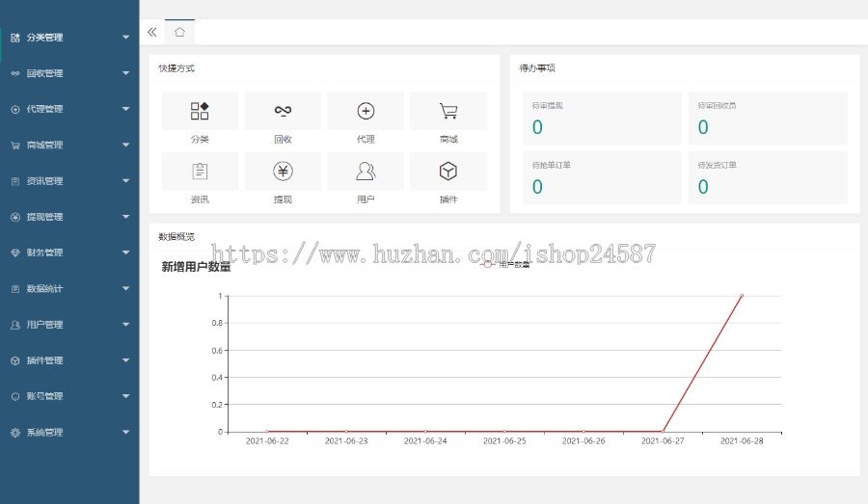Click the 用户管理 sidebar icon
The width and height of the screenshot is (868, 504).
(x=15, y=325)
